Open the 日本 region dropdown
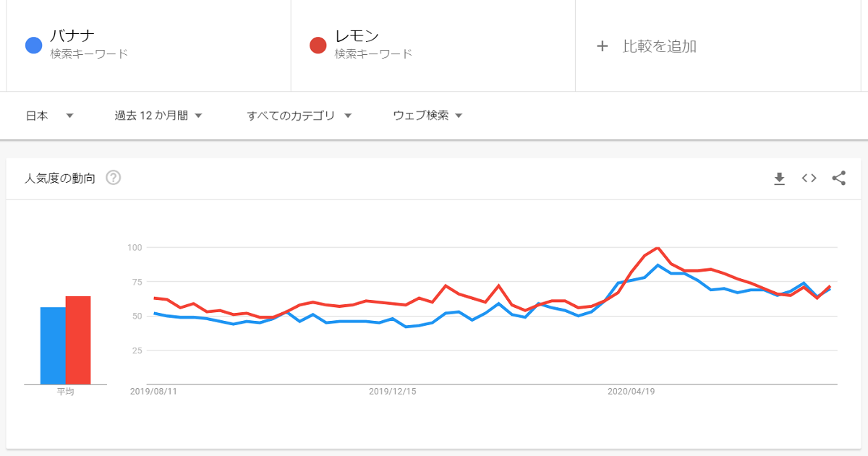The height and width of the screenshot is (456, 868). click(49, 116)
